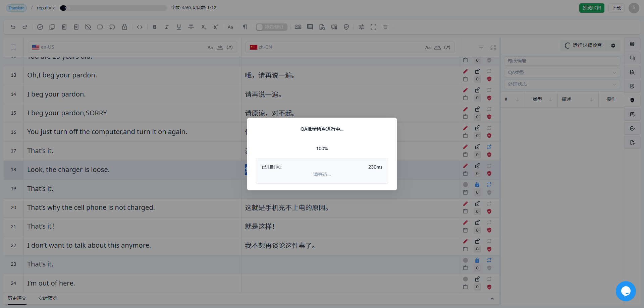Apply strikethrough formatting
The image size is (644, 308).
[x=191, y=27]
